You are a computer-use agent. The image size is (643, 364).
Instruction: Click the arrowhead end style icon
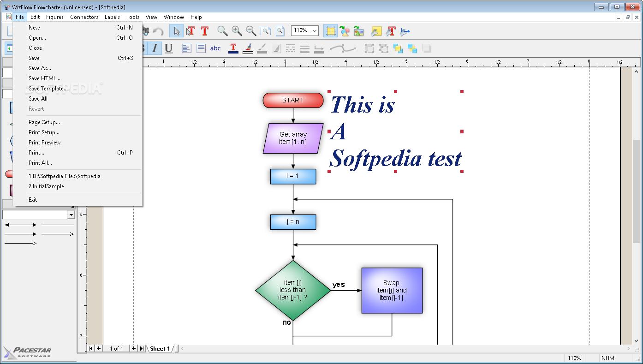tap(319, 48)
